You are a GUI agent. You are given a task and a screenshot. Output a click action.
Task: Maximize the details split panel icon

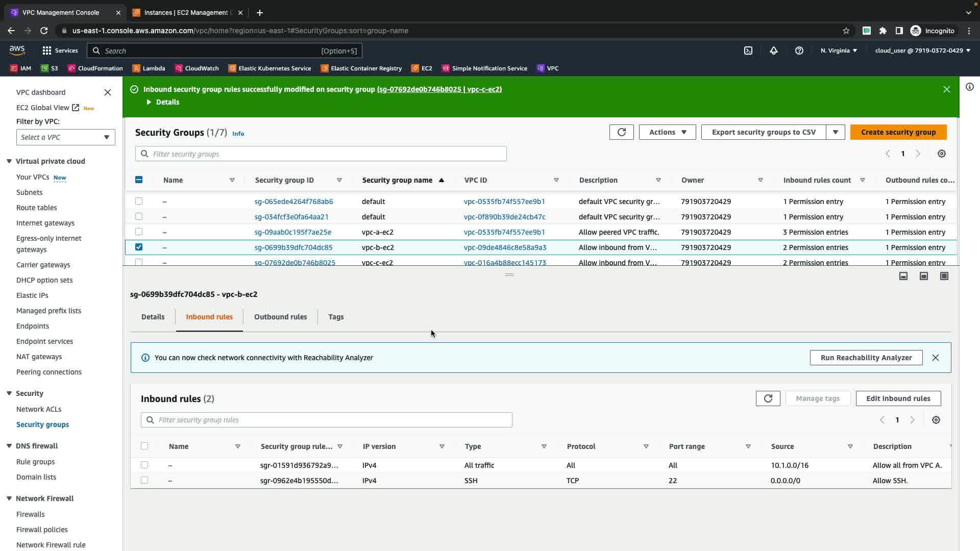coord(944,276)
